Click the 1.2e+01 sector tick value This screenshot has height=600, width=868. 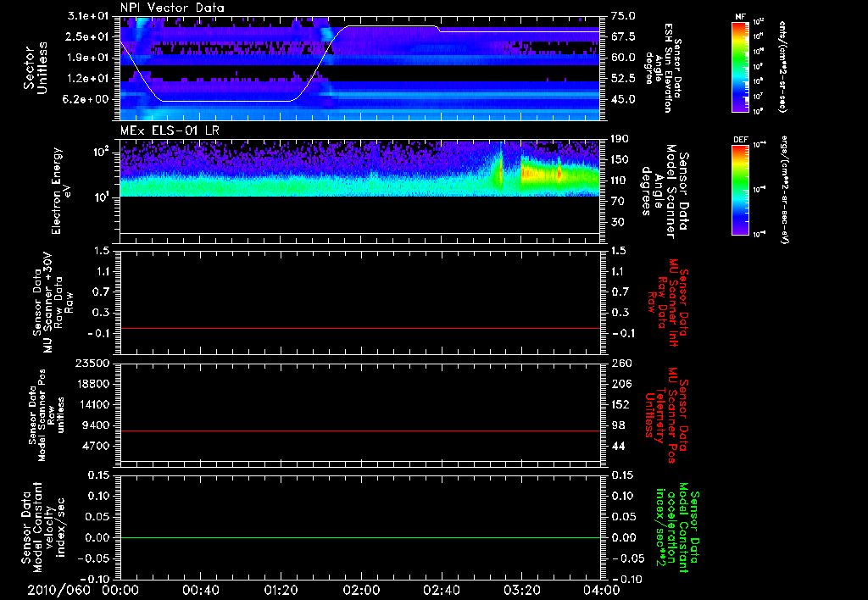[x=88, y=79]
